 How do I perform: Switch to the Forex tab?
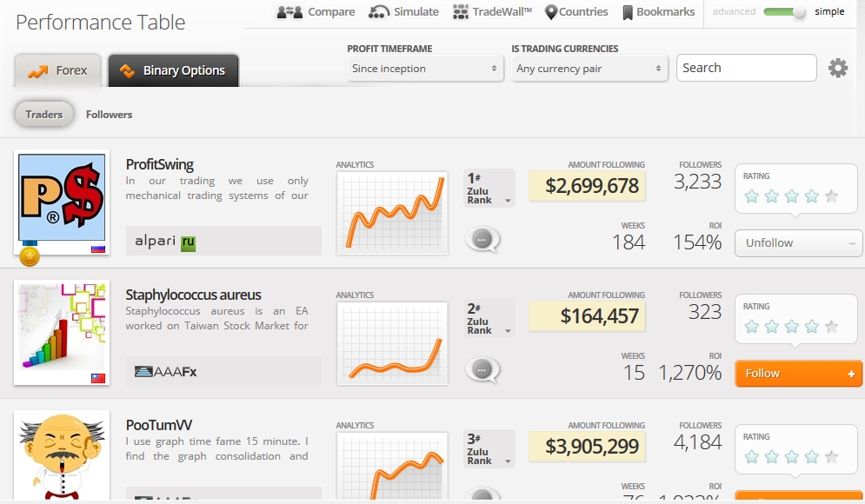pos(58,70)
